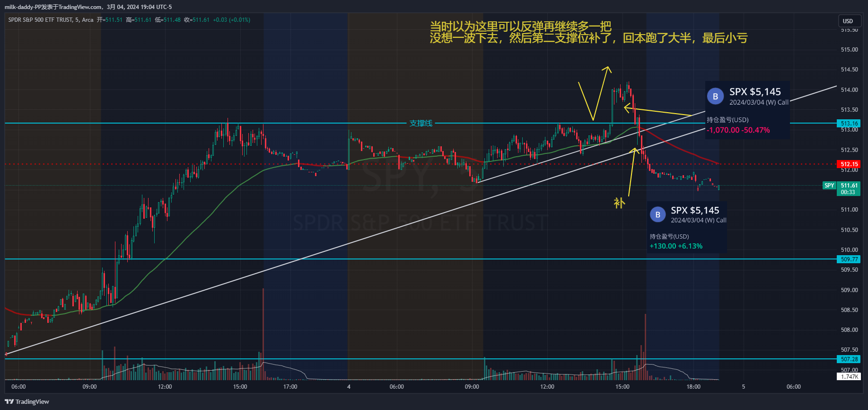This screenshot has width=868, height=410.
Task: Select the yellow Chinese text note at top
Action: (588, 32)
